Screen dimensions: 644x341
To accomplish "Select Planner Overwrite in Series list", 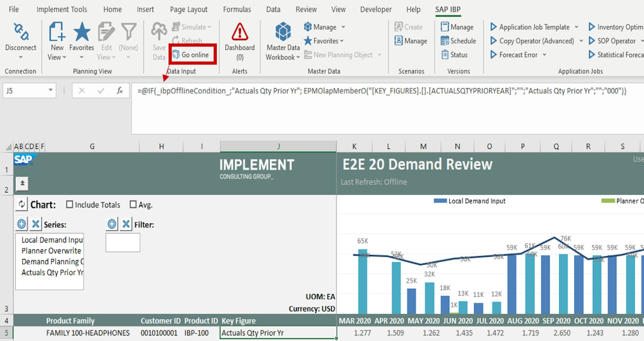I will 51,251.
